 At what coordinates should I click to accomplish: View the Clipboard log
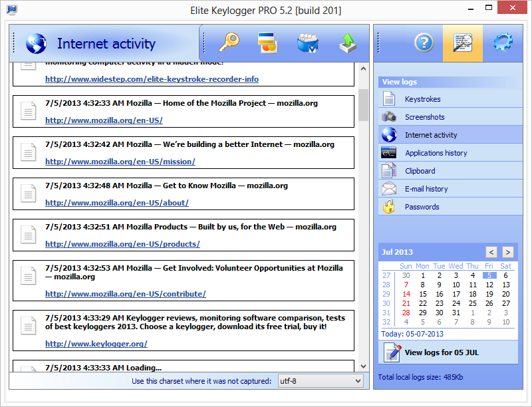tap(420, 171)
